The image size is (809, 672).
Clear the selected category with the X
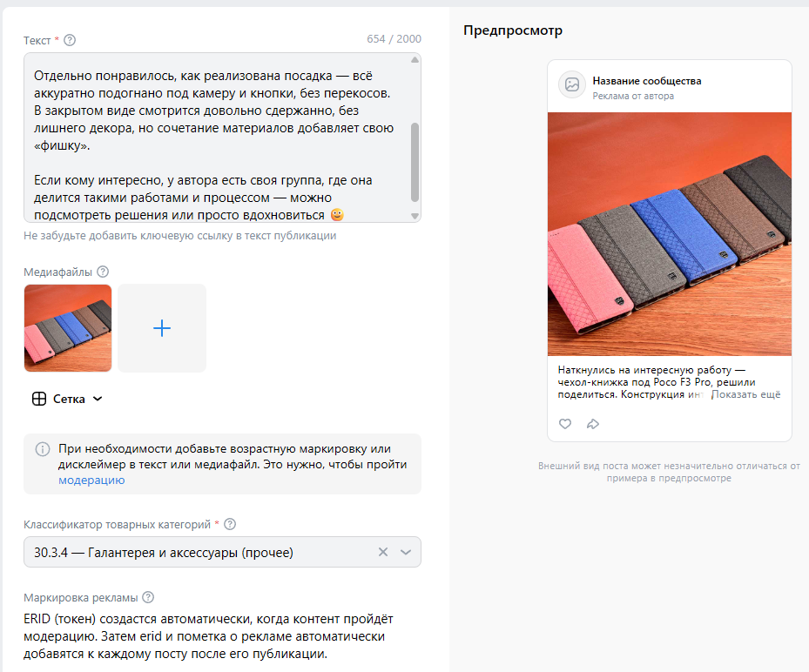383,552
